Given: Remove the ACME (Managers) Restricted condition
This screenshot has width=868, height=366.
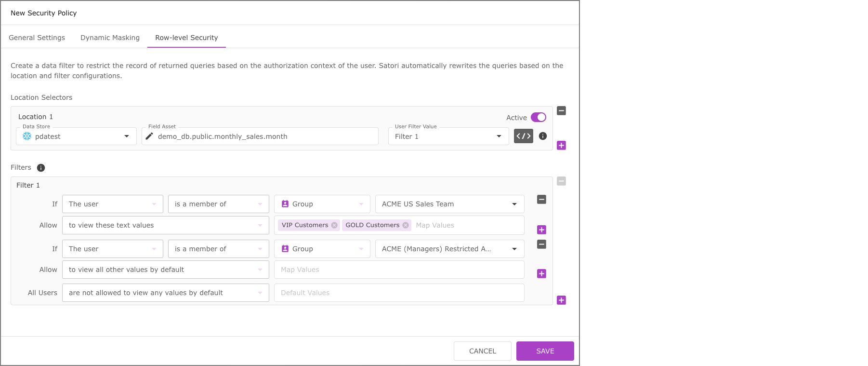Looking at the screenshot, I should tap(541, 244).
